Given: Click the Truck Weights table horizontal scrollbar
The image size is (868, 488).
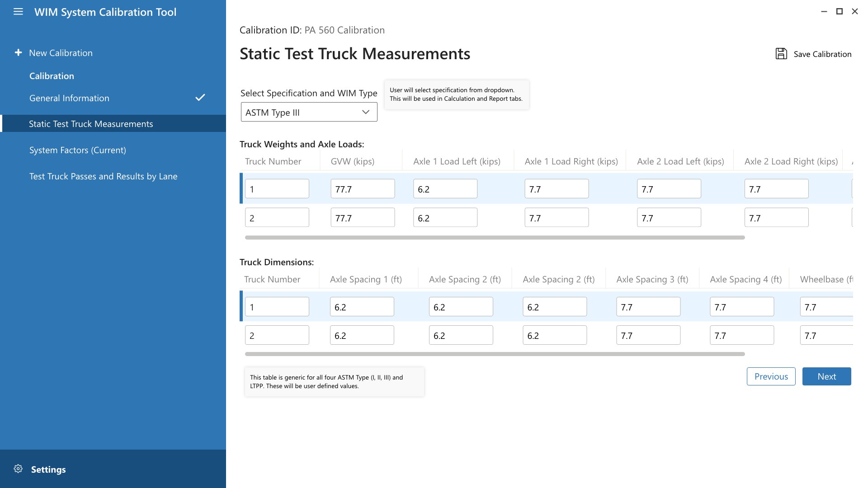Looking at the screenshot, I should [495, 237].
